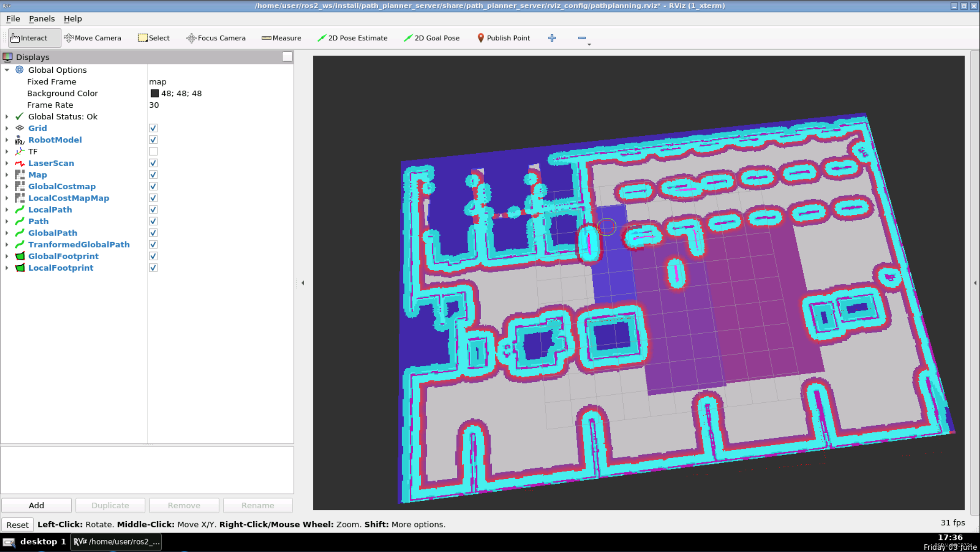Click the Add button to insert a display
This screenshot has height=552, width=980.
[36, 505]
